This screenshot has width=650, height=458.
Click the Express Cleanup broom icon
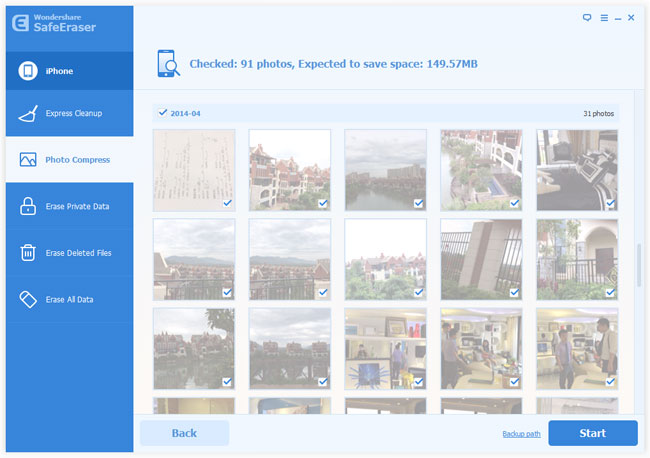click(x=28, y=114)
